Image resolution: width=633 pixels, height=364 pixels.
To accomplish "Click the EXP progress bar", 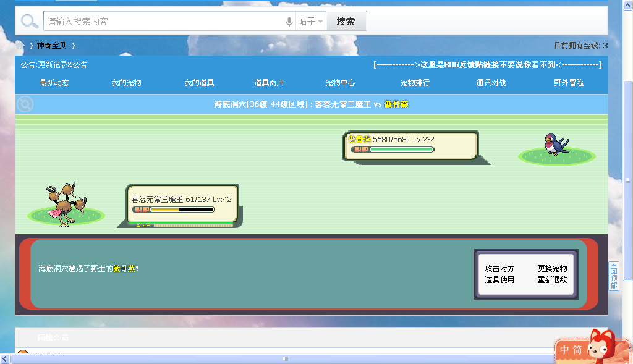I will click(x=184, y=225).
